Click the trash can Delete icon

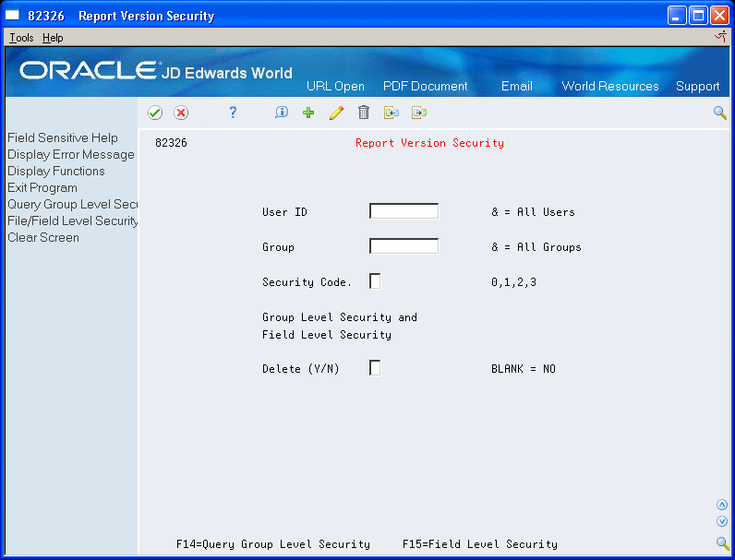(364, 113)
